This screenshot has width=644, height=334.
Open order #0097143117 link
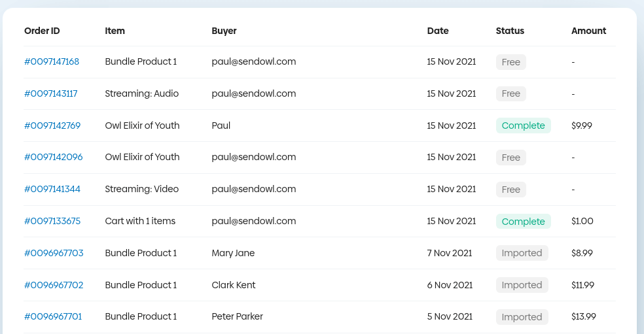(x=51, y=93)
